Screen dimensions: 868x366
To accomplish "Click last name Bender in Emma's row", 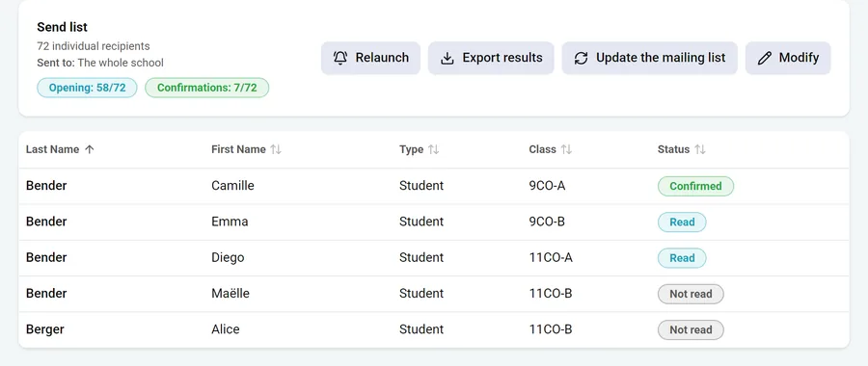I will [46, 222].
